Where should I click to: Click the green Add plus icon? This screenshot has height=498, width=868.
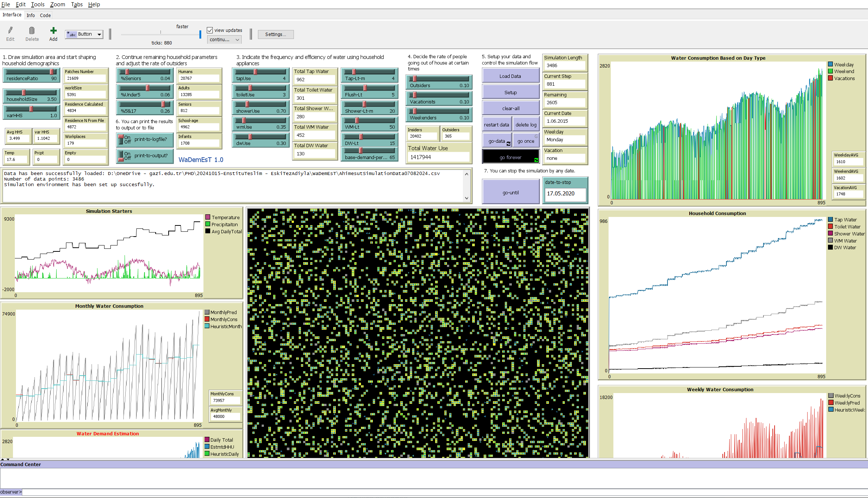53,30
